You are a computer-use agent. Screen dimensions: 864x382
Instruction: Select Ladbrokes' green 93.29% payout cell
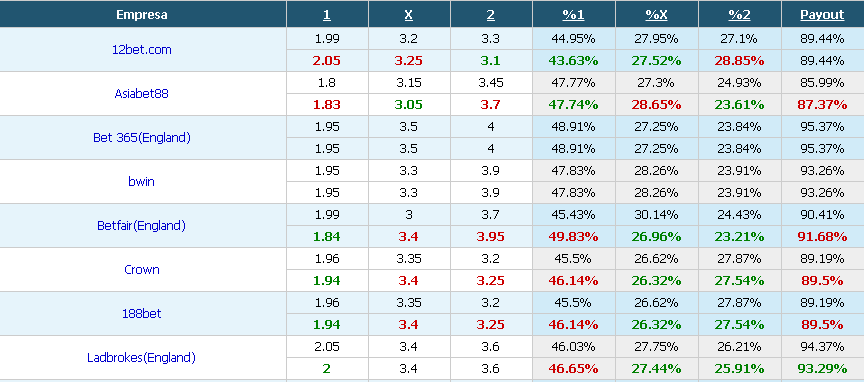click(822, 369)
